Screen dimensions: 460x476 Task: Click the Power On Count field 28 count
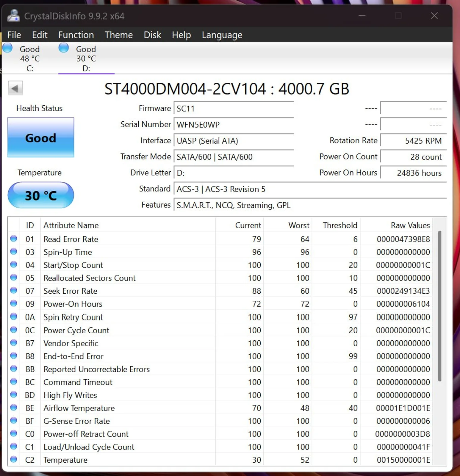[x=414, y=157]
